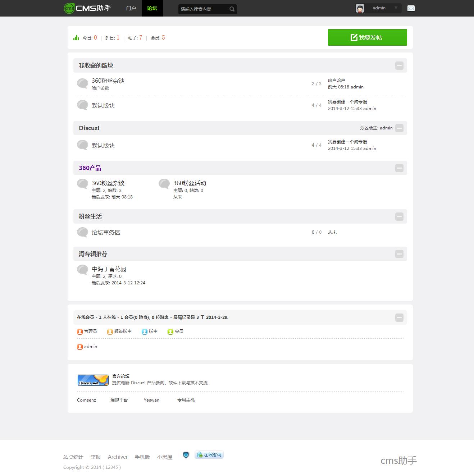Open the 漫游平台 friend link
The width and height of the screenshot is (474, 476).
119,400
